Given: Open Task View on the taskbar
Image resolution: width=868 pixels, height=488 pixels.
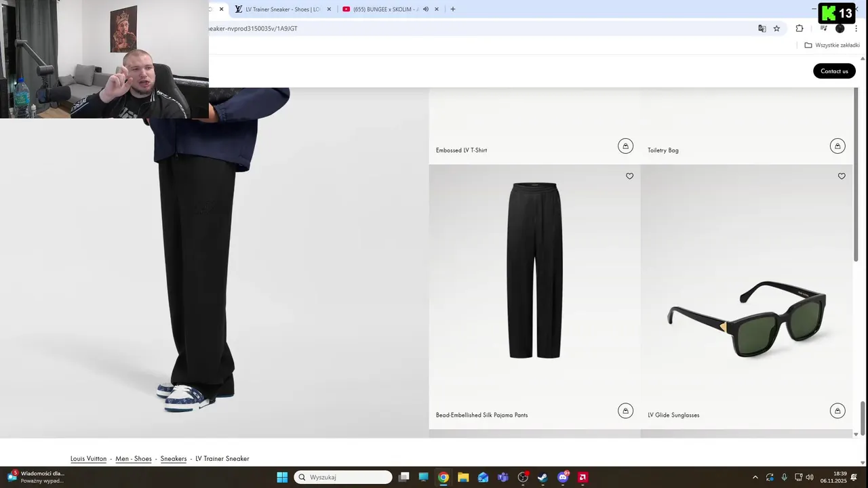Looking at the screenshot, I should 403,477.
